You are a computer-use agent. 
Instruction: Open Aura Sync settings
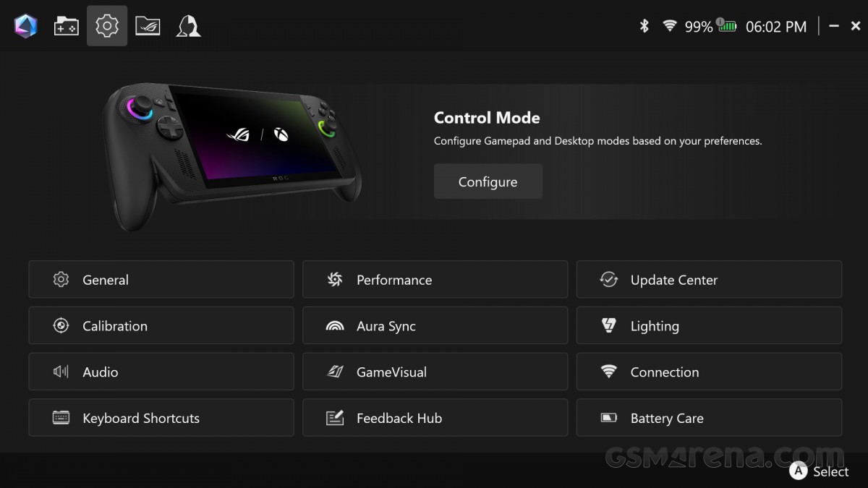pyautogui.click(x=435, y=326)
